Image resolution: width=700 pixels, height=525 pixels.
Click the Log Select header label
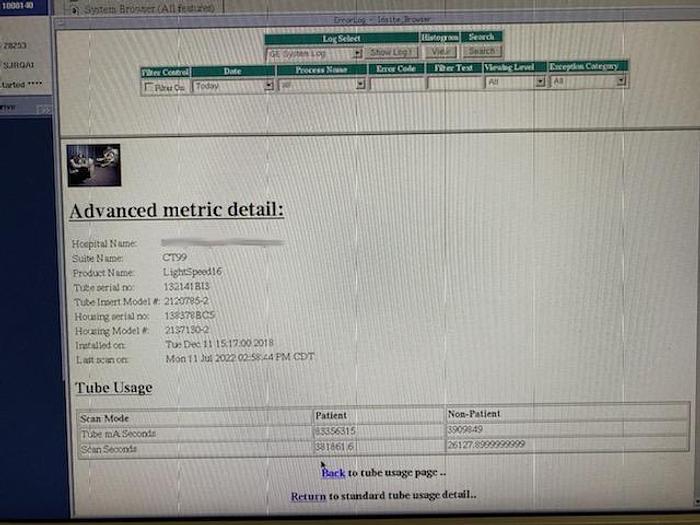click(x=341, y=37)
